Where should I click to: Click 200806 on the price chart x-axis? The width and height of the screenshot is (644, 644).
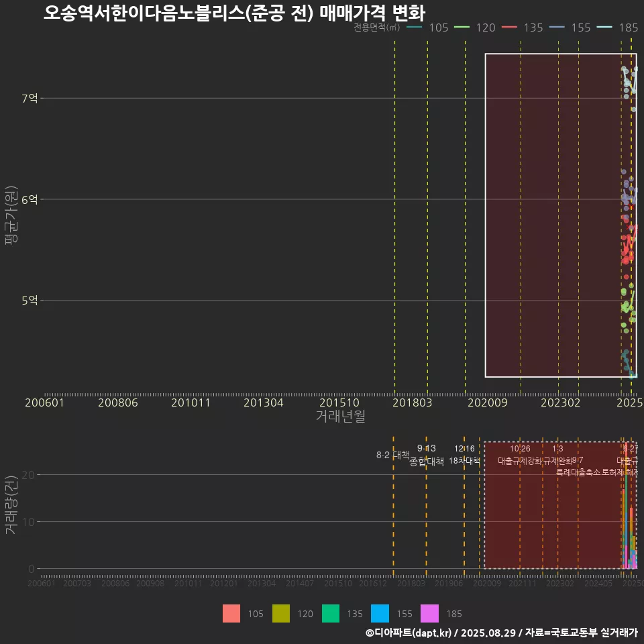(118, 402)
